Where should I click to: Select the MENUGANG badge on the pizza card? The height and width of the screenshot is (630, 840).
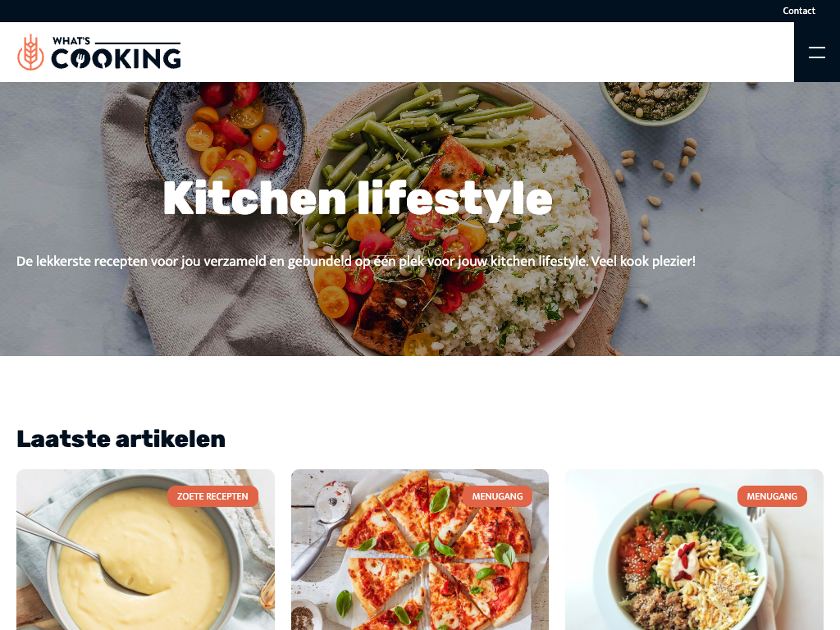click(x=497, y=496)
